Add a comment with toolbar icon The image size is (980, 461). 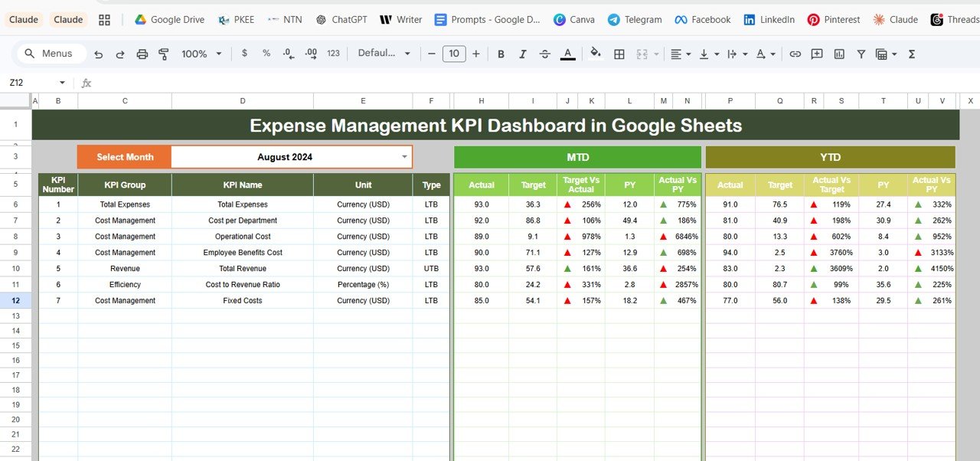click(x=817, y=54)
